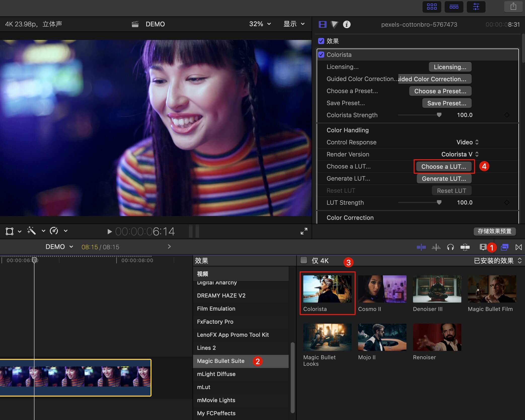Toggle snapping in the timeline
Viewport: 525px width, 420px height.
coord(465,247)
